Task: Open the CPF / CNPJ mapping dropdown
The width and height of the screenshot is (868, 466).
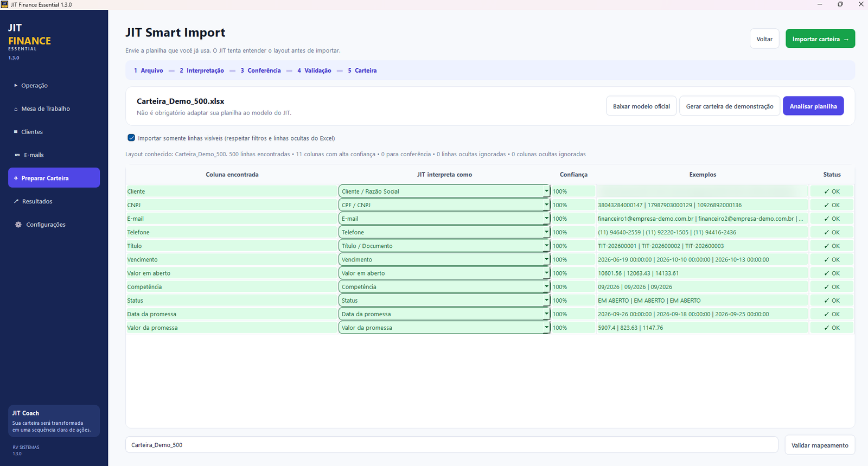Action: tap(444, 205)
